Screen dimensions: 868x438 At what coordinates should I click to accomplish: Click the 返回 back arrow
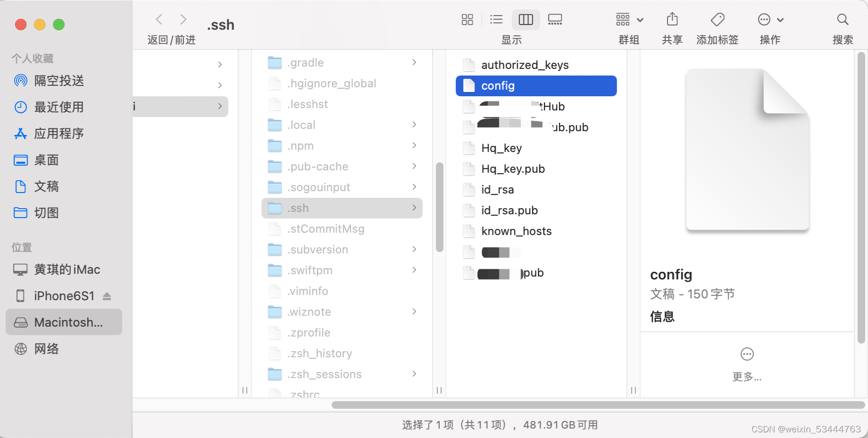click(159, 19)
